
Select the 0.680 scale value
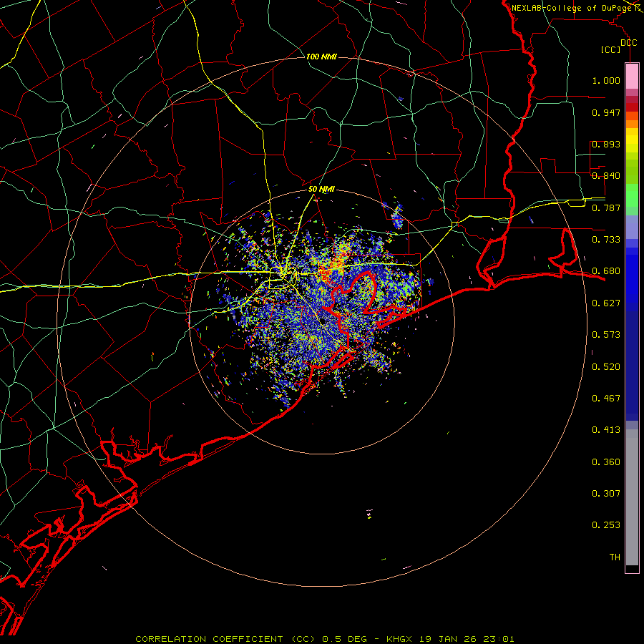(606, 271)
